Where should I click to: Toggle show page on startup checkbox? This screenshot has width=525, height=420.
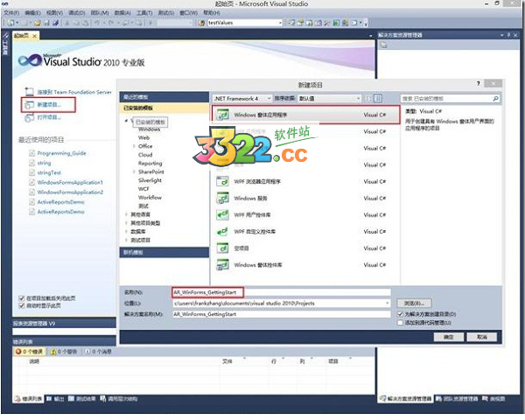[x=22, y=305]
